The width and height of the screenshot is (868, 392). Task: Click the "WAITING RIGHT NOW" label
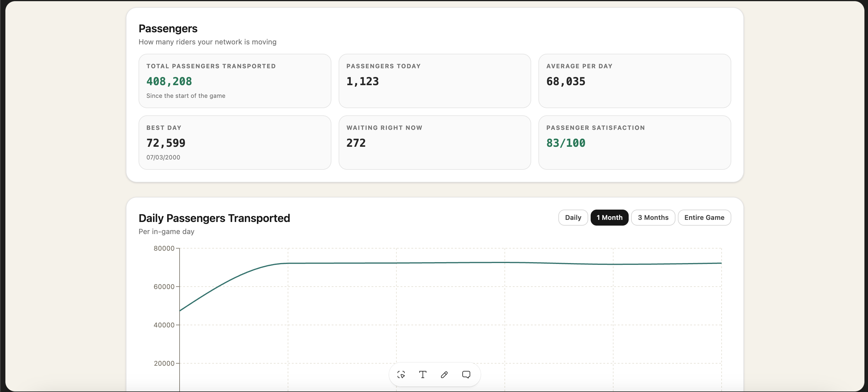384,128
